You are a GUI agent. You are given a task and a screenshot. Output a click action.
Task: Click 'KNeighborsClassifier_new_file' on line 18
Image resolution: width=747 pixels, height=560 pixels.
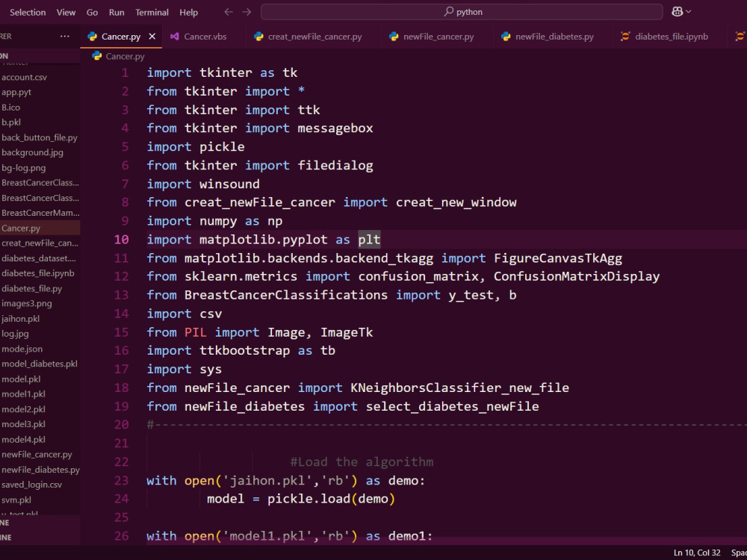pos(459,388)
